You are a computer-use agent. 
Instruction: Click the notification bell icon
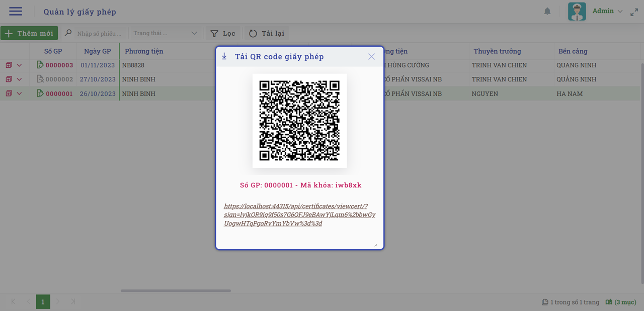click(547, 12)
